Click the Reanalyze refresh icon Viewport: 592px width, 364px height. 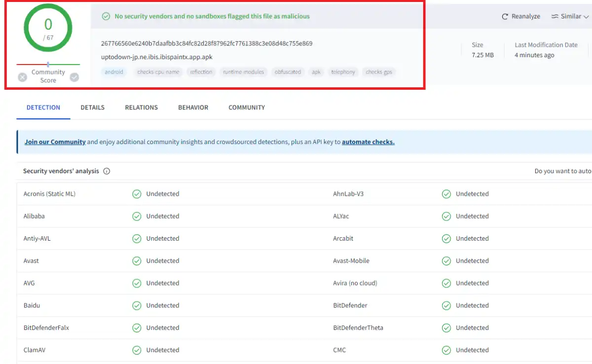coord(505,16)
